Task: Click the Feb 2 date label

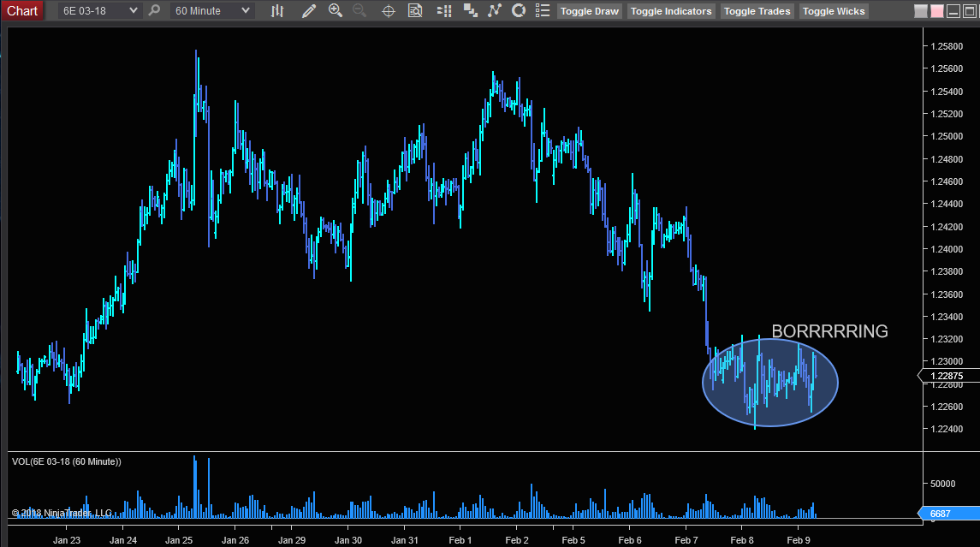Action: pos(517,540)
